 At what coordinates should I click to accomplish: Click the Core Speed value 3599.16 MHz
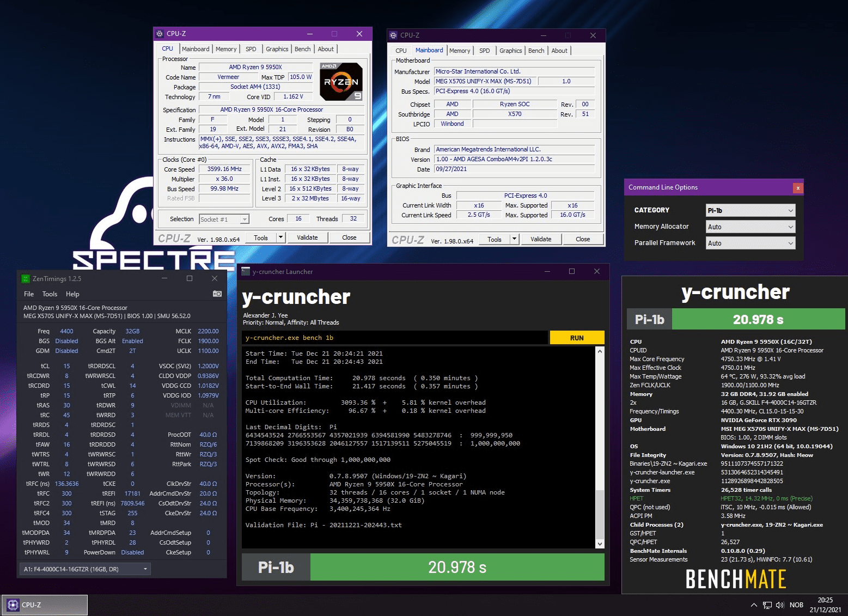tap(224, 169)
